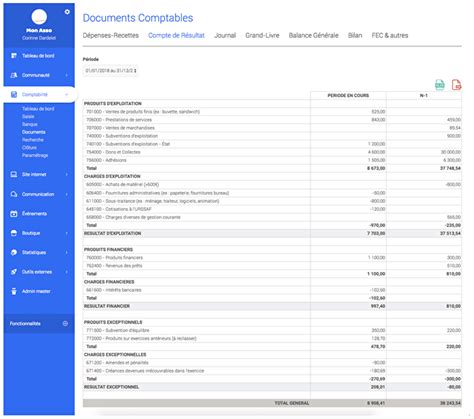474x419 pixels.
Task: Expand the Communauté menu chevron
Action: (66, 75)
